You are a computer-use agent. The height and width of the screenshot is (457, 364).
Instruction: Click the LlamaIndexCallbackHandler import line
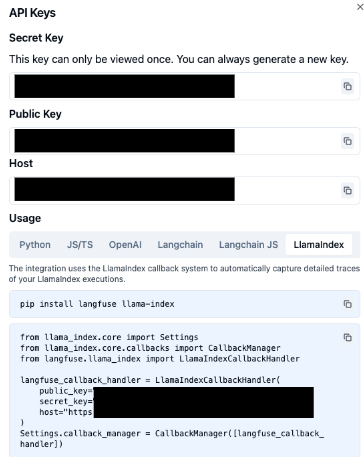coord(160,359)
